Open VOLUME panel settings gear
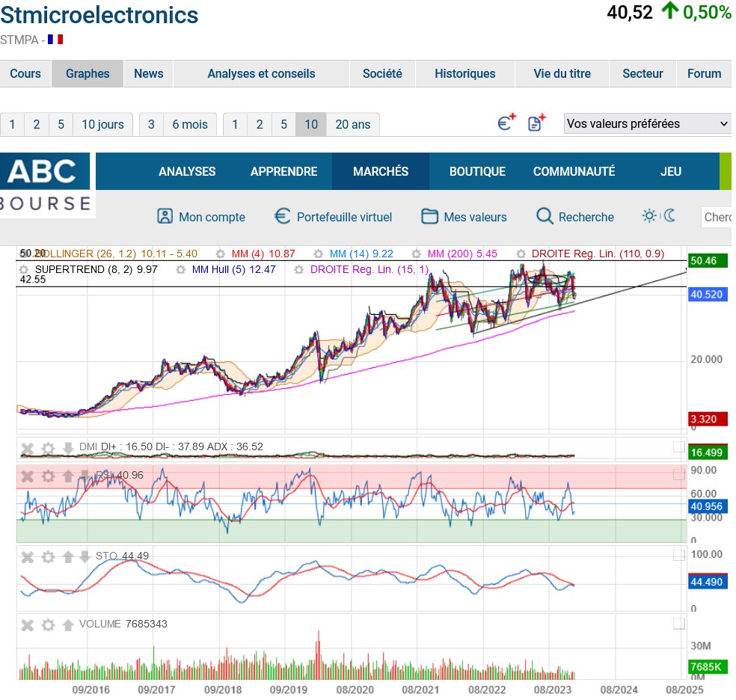This screenshot has width=736, height=700. [x=48, y=625]
